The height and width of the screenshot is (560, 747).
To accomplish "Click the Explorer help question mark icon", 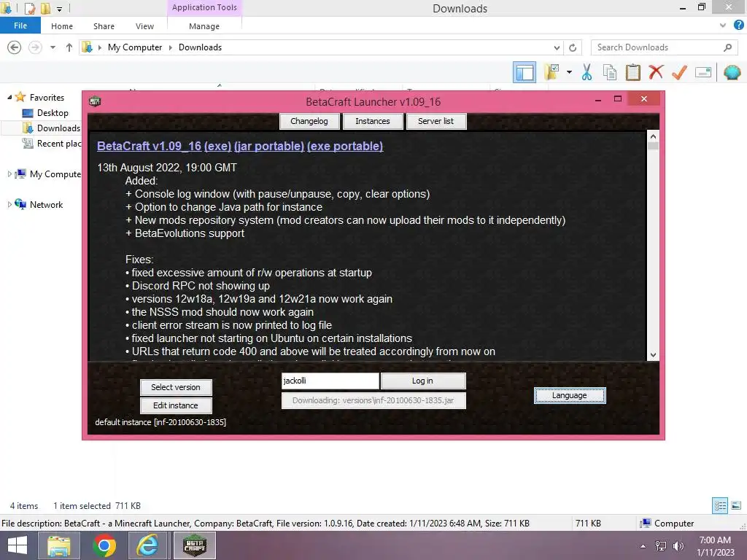I will [x=738, y=26].
